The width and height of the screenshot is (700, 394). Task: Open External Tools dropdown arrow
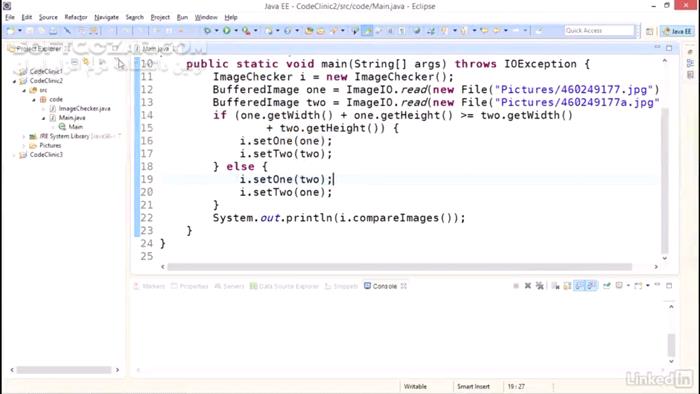pos(255,30)
